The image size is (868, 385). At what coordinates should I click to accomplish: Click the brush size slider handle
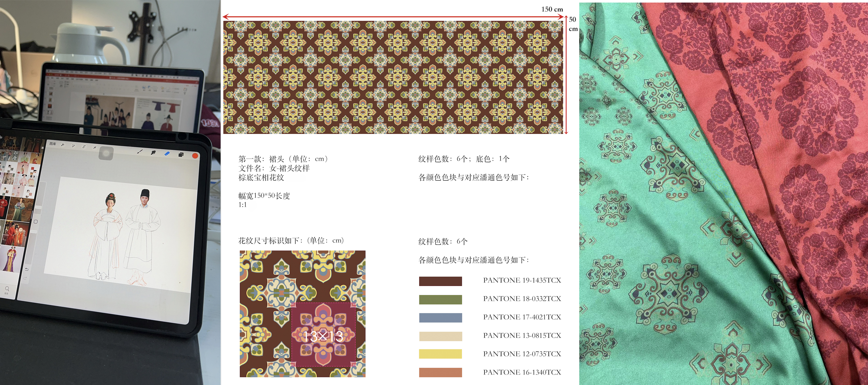click(x=39, y=207)
